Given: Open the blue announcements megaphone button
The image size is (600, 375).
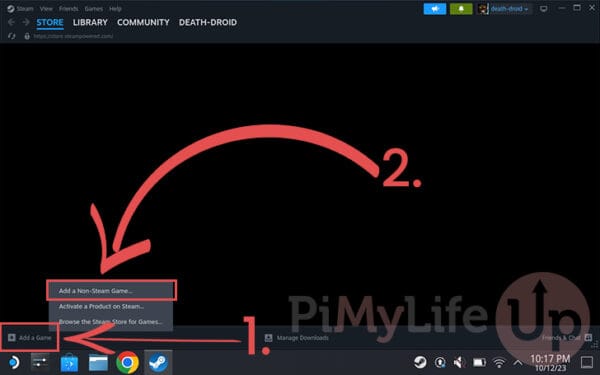Looking at the screenshot, I should click(x=435, y=9).
